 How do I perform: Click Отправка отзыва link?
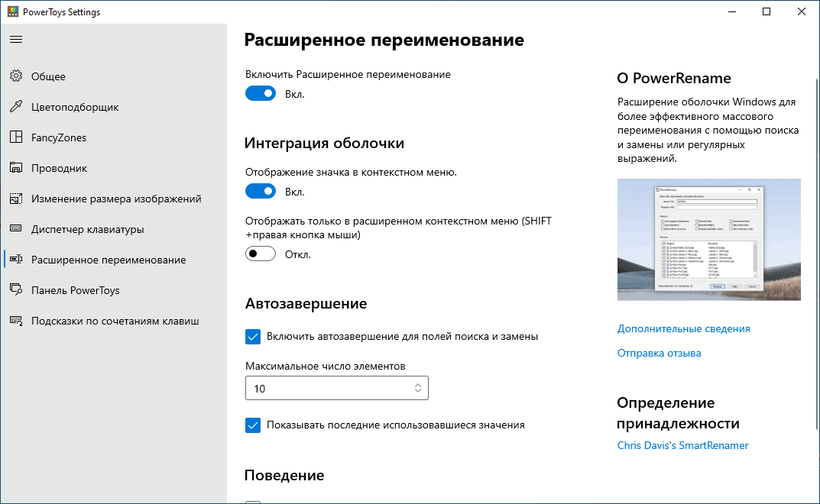pyautogui.click(x=659, y=353)
